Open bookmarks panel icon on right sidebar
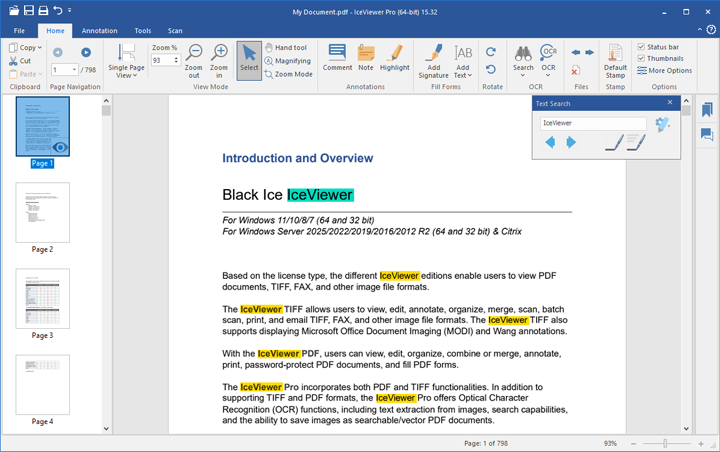 click(x=707, y=110)
